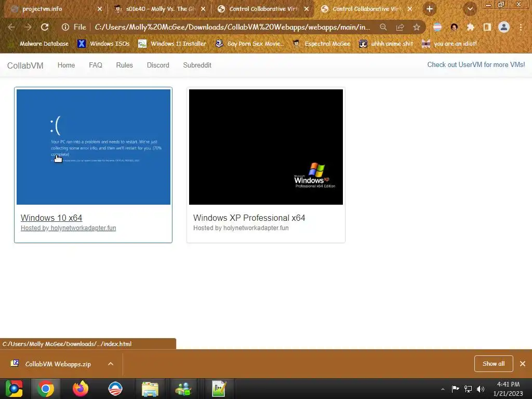Click the CollabVM brand logo text

coord(25,65)
